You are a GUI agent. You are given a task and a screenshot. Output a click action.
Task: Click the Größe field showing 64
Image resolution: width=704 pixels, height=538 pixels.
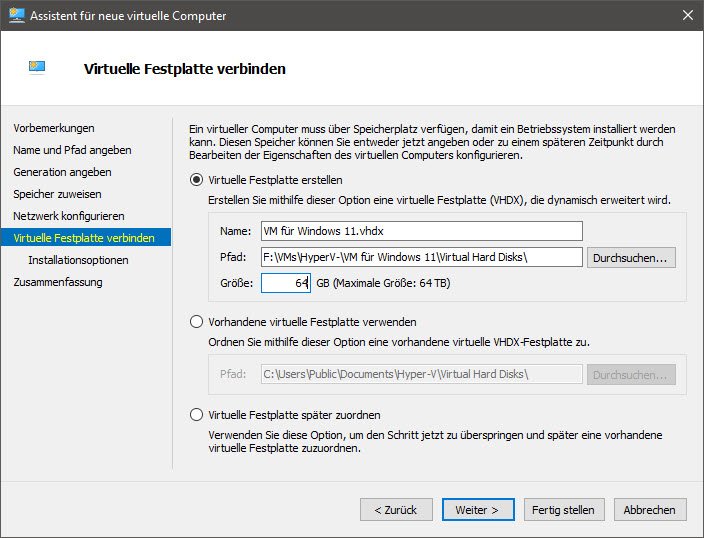pos(286,283)
